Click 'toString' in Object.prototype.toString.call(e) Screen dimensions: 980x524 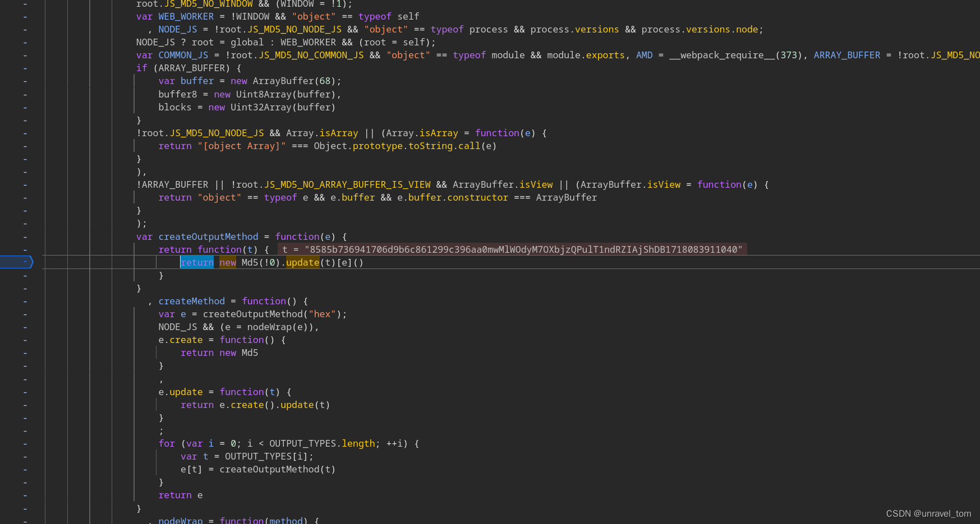[x=430, y=146]
